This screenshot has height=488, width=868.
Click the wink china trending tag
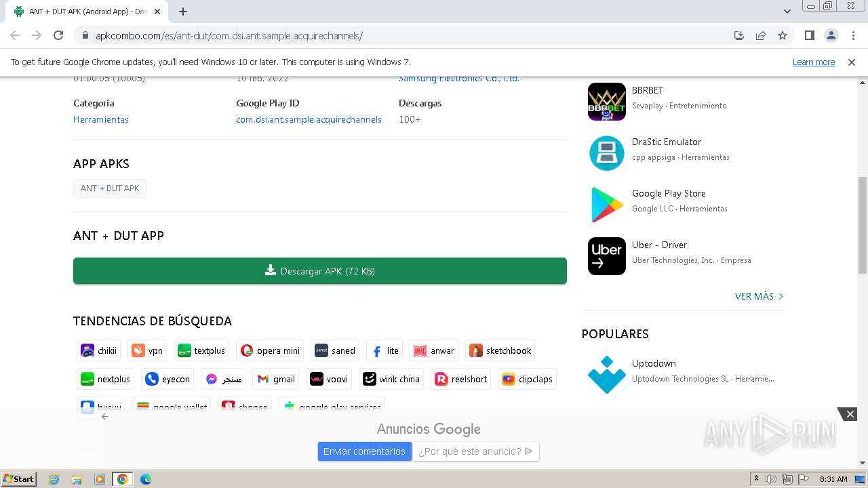tap(391, 379)
